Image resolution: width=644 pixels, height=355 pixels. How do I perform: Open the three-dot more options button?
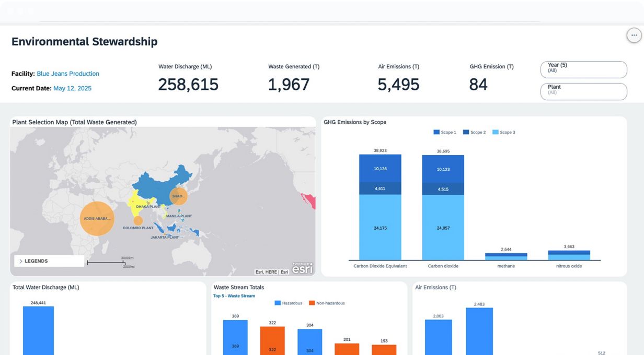coord(634,35)
